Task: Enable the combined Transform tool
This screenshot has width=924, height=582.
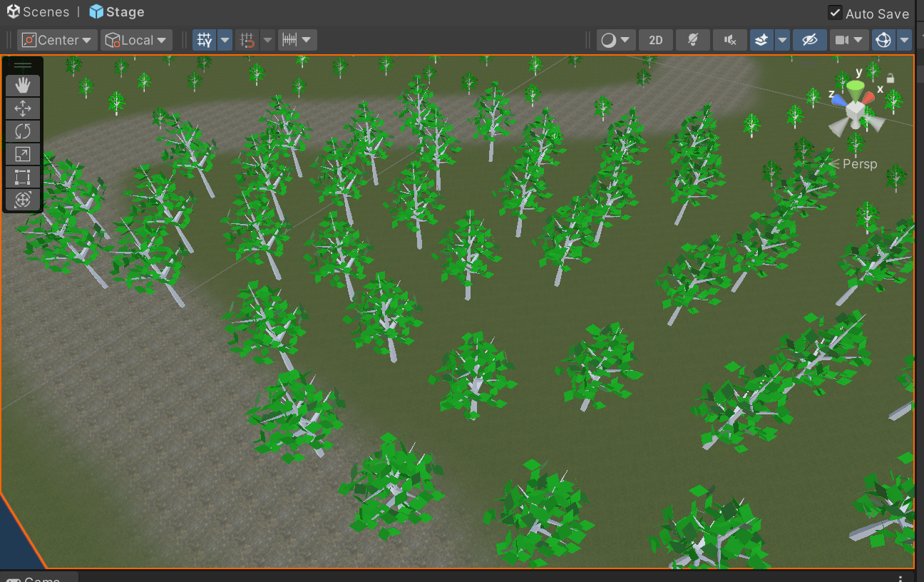Action: (23, 200)
